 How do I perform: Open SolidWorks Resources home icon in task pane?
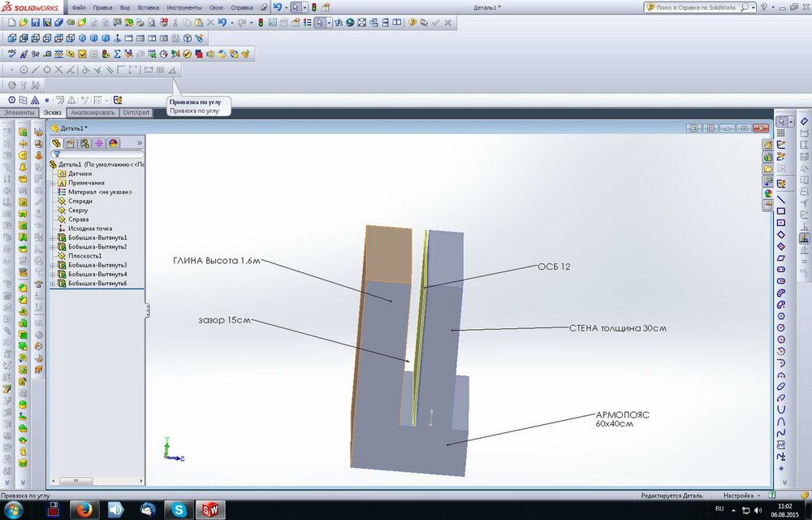click(767, 145)
